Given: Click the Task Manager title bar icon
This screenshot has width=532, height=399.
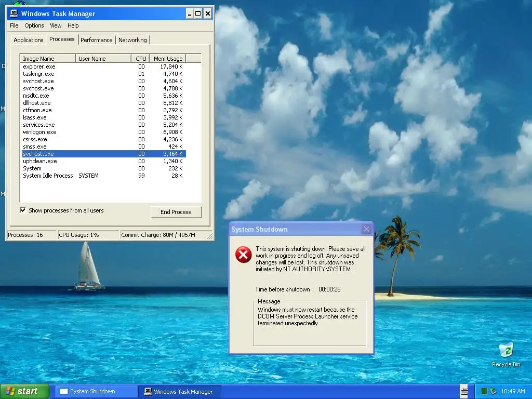Looking at the screenshot, I should [x=14, y=14].
